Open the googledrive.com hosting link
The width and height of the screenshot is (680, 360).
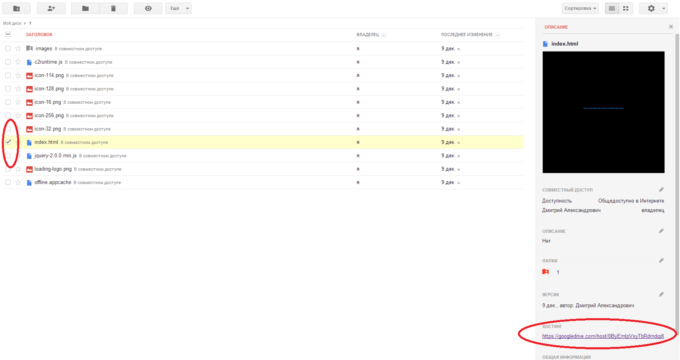pyautogui.click(x=603, y=336)
